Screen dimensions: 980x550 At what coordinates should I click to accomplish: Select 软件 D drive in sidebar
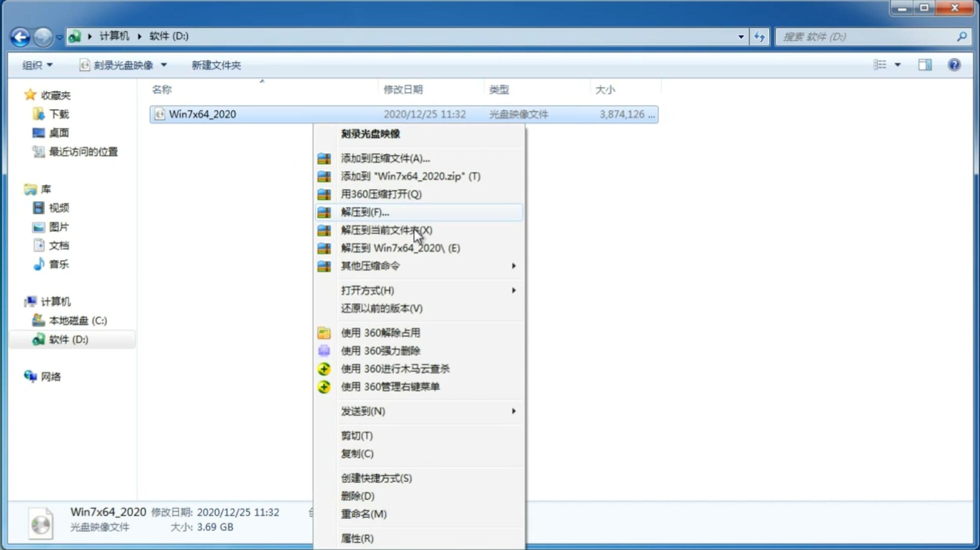[67, 339]
